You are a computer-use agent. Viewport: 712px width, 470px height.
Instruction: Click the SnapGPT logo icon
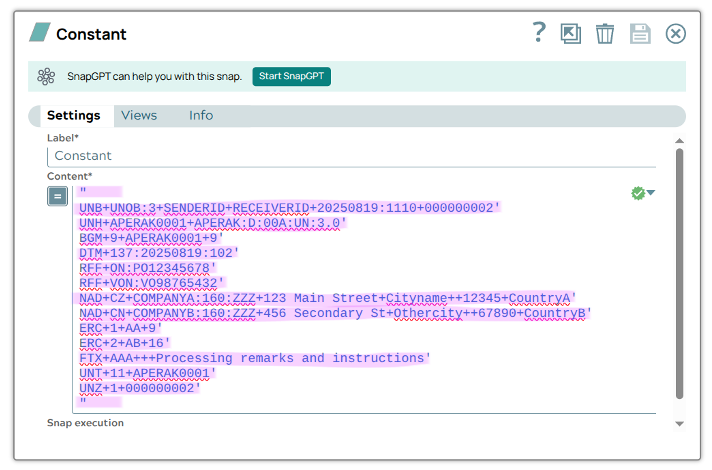[46, 77]
